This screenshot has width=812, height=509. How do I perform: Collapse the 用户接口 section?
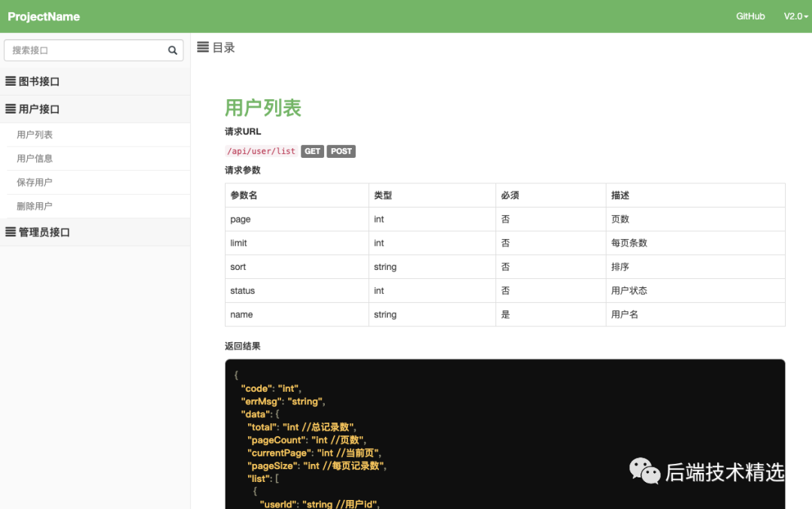[x=95, y=109]
